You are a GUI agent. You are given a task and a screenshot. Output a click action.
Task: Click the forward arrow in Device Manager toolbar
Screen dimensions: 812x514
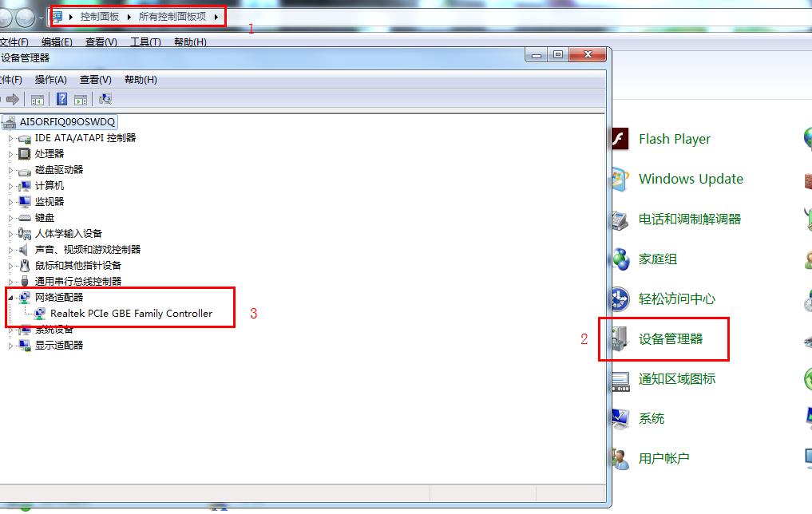pyautogui.click(x=13, y=99)
